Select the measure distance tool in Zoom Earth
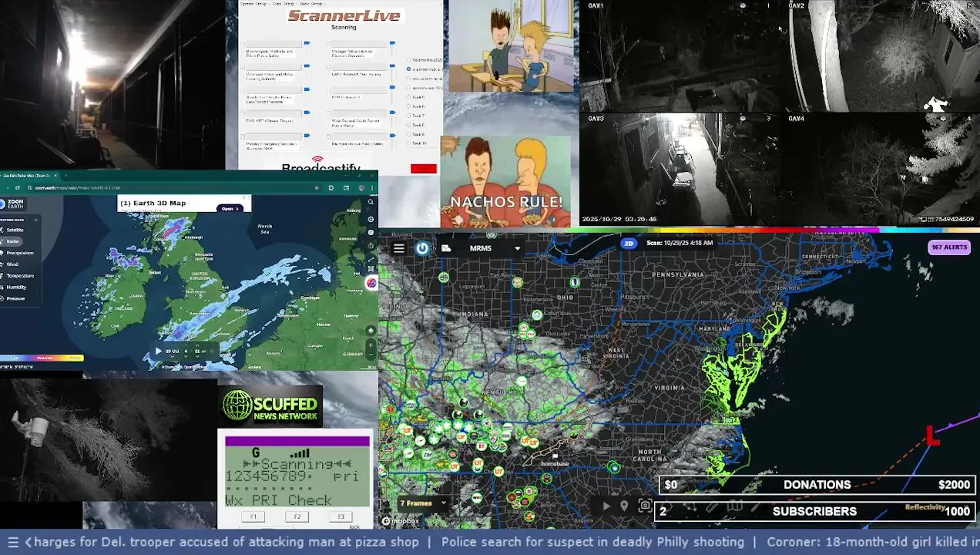 (371, 260)
